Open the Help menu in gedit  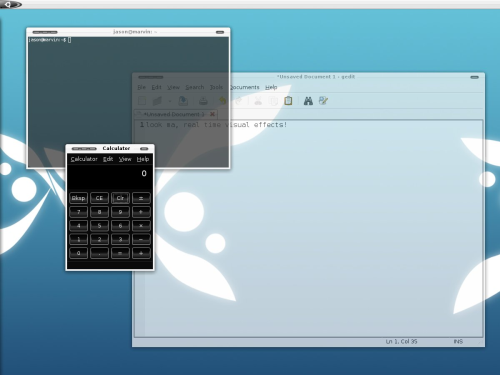(271, 87)
